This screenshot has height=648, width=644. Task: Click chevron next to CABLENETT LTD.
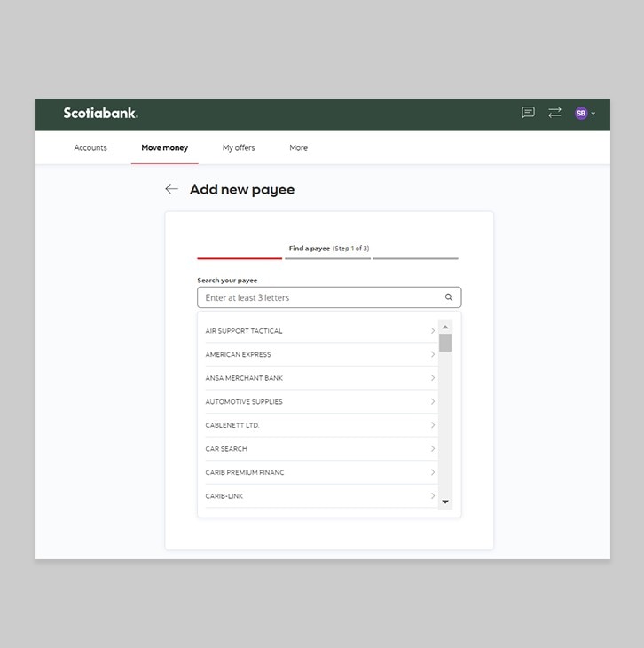(x=433, y=425)
